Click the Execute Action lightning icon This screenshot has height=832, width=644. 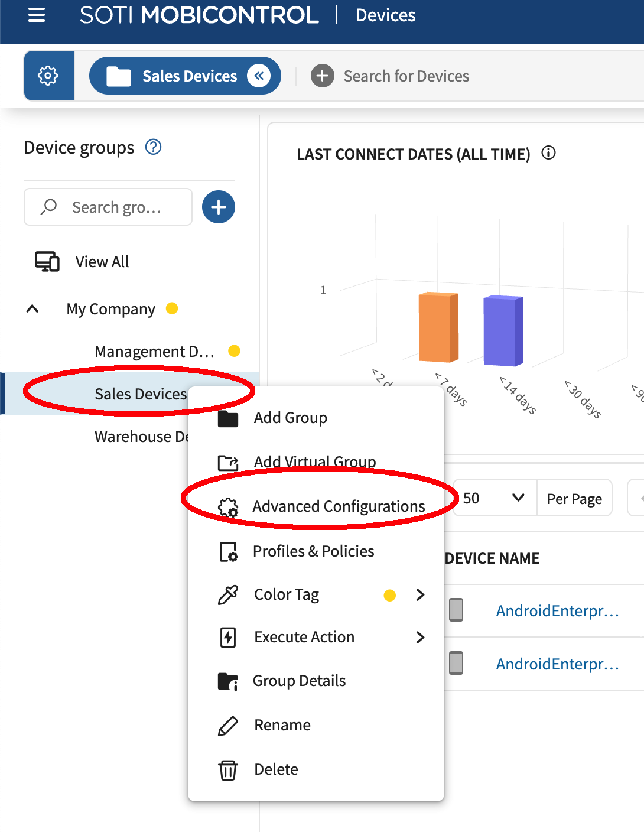point(228,638)
